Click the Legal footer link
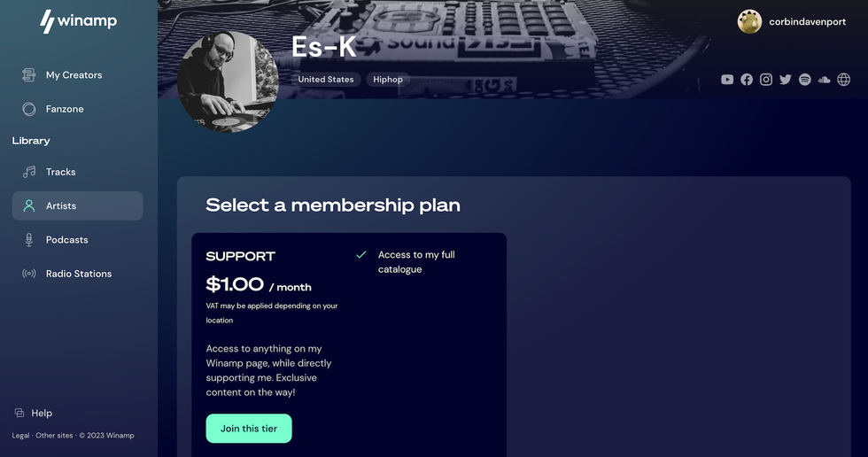The height and width of the screenshot is (457, 868). 20,436
